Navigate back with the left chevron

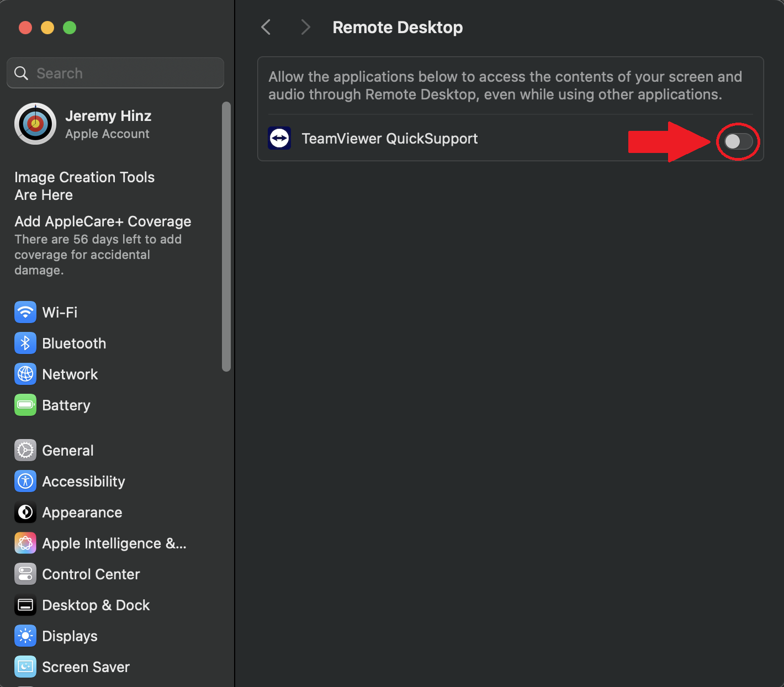[x=266, y=27]
